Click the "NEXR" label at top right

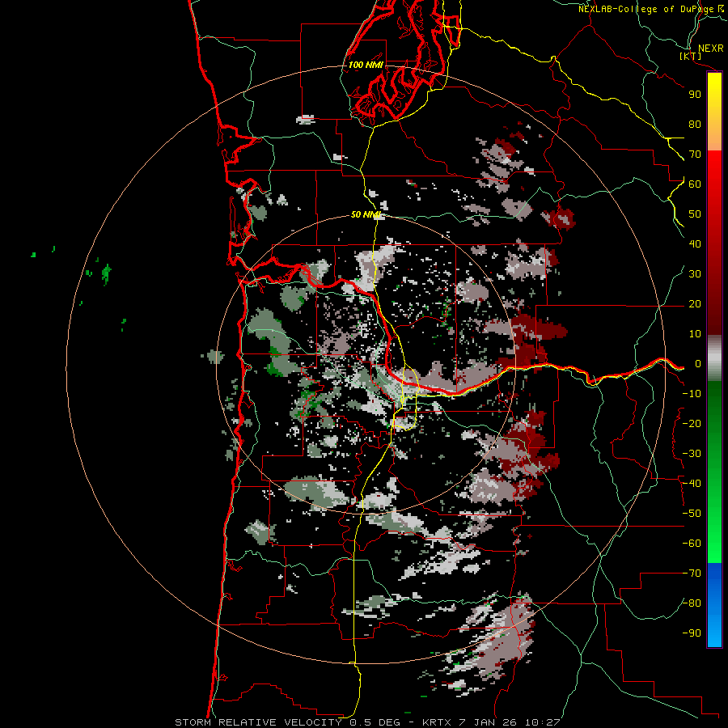711,49
